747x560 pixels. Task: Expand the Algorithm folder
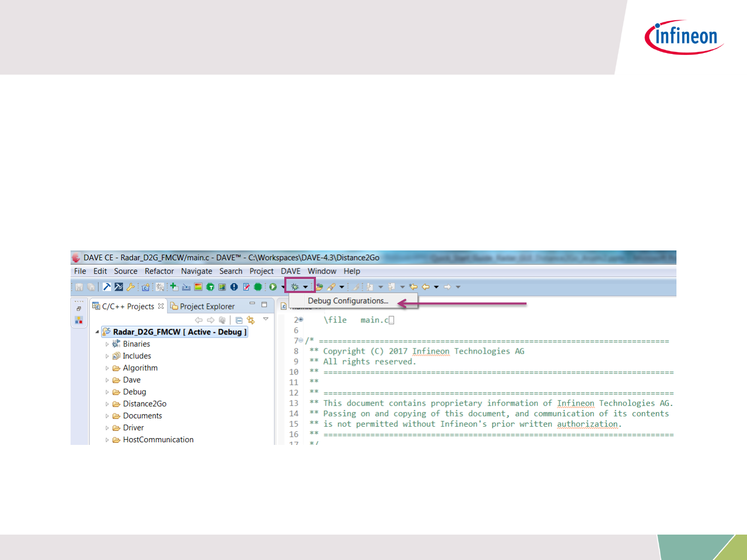pyautogui.click(x=107, y=368)
